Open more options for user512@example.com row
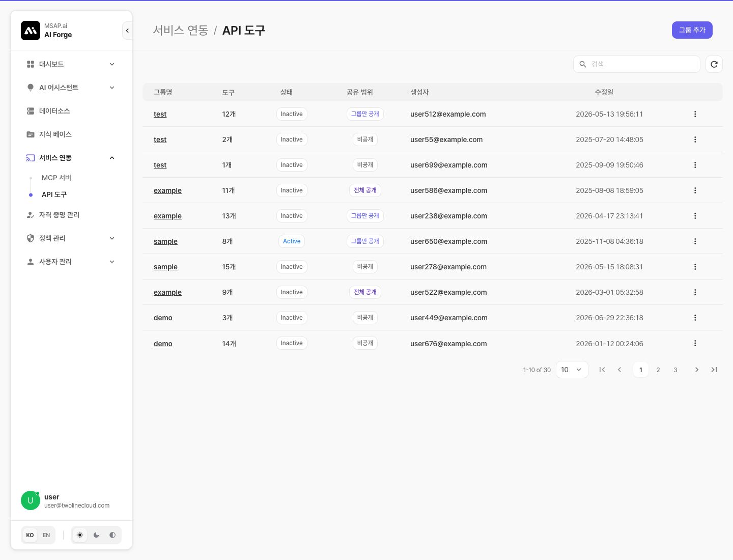The height and width of the screenshot is (560, 733). point(695,114)
